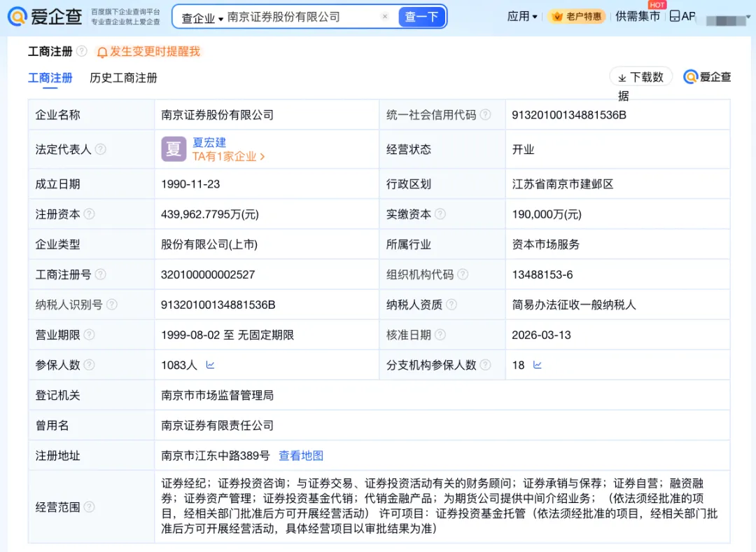Show help for 法定代表人

(x=100, y=149)
